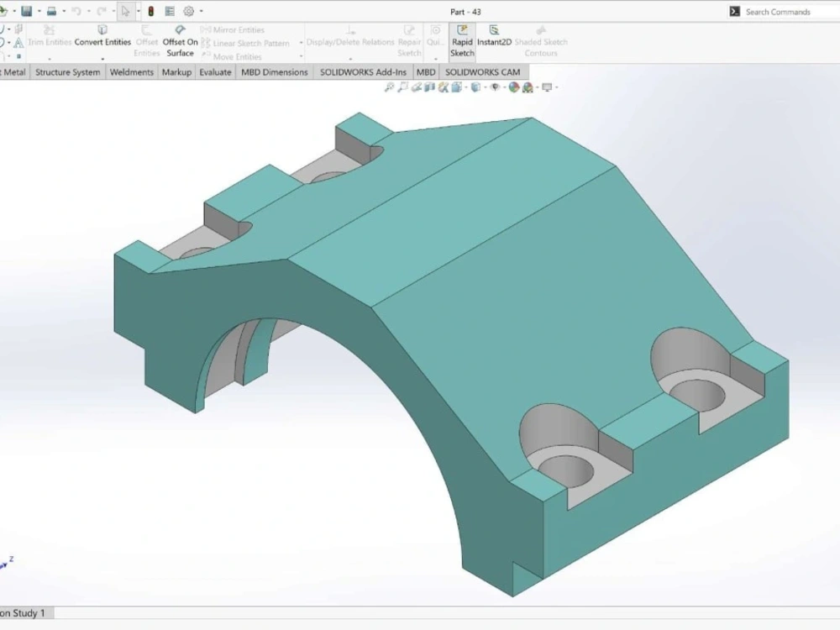Expand Quick Snaps dropdown arrow
The width and height of the screenshot is (840, 630).
pos(435,58)
